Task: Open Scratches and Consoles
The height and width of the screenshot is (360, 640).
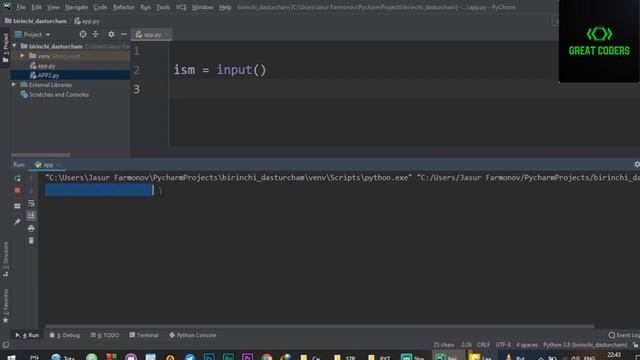Action: tap(58, 94)
